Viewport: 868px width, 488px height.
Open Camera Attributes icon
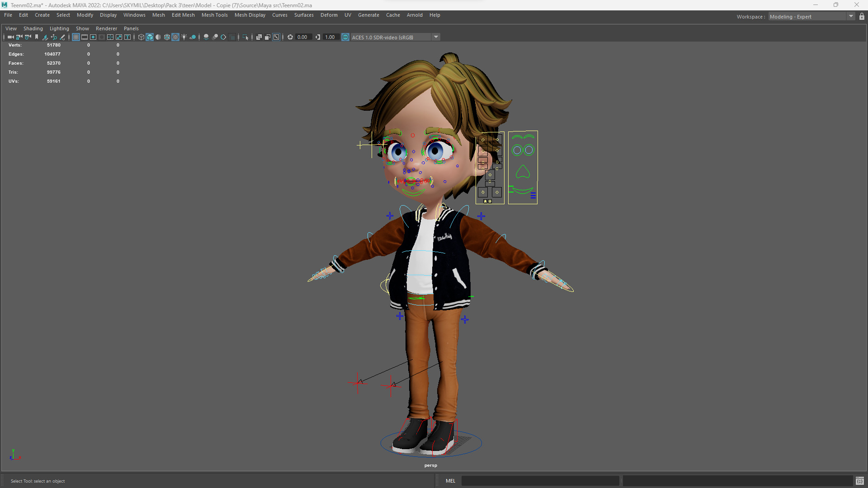pyautogui.click(x=28, y=37)
